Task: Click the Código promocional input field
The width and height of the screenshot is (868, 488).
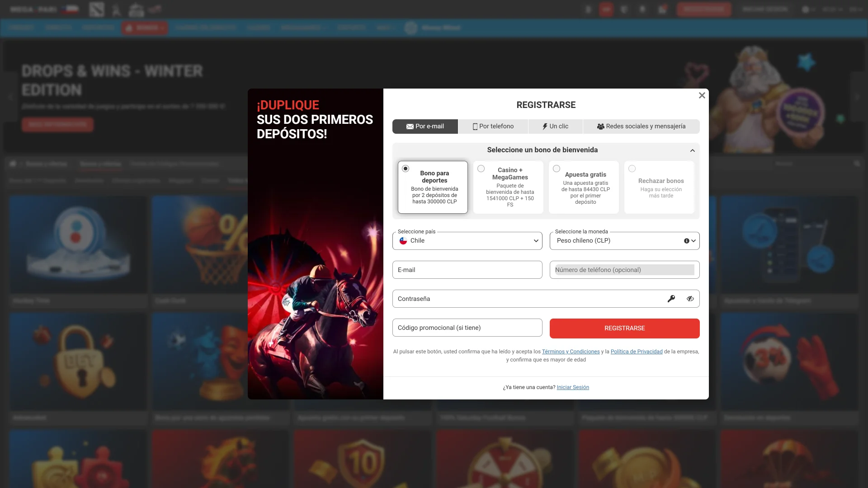Action: pyautogui.click(x=467, y=328)
